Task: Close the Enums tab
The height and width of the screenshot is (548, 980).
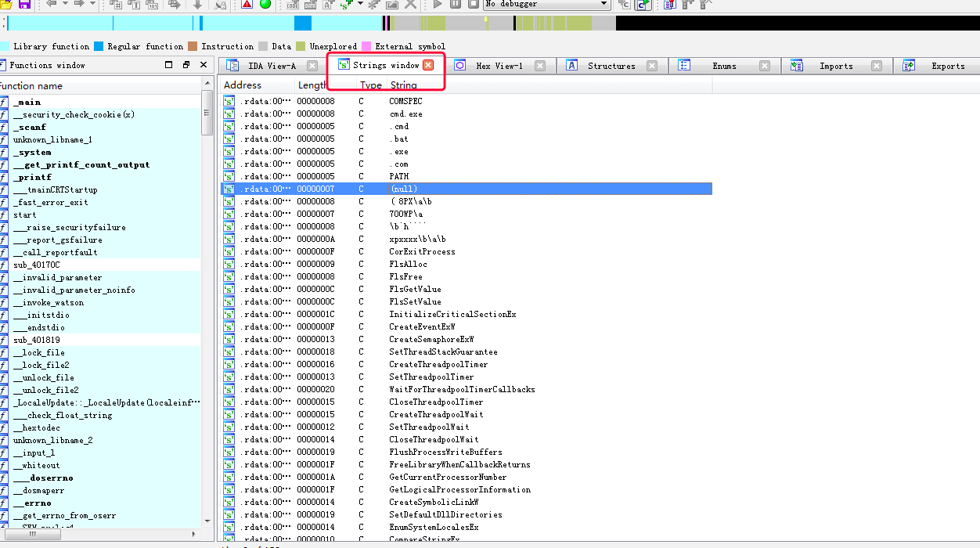Action: [764, 66]
